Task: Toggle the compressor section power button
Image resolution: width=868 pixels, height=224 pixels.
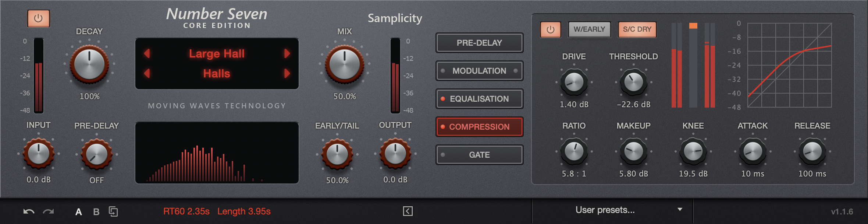Action: [x=551, y=29]
